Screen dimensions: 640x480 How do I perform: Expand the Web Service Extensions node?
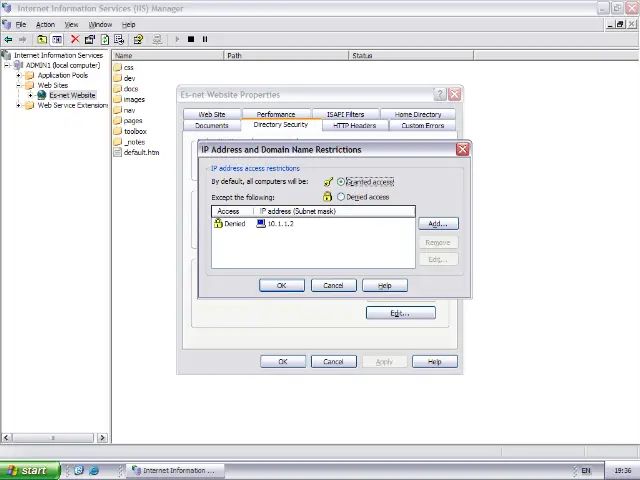tap(18, 105)
